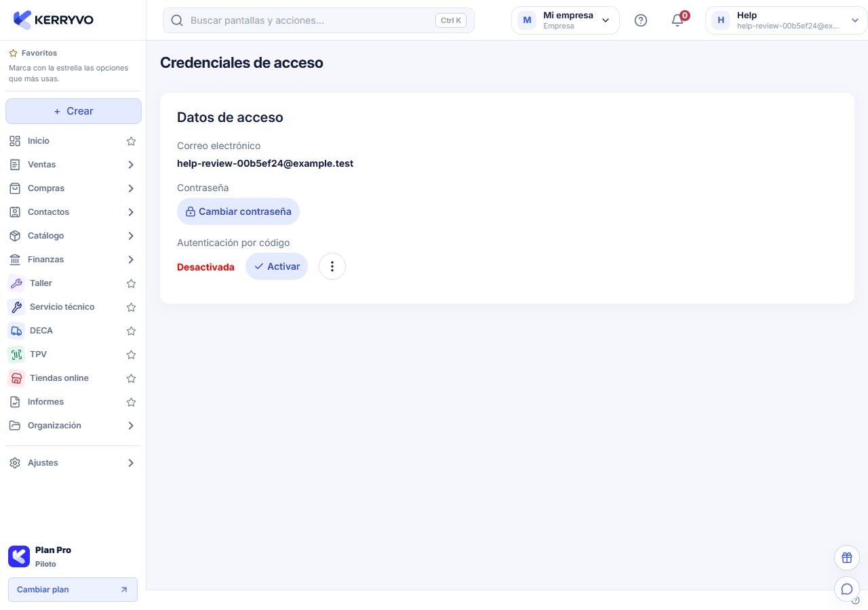
Task: Click the TPV barcode icon
Action: point(16,354)
